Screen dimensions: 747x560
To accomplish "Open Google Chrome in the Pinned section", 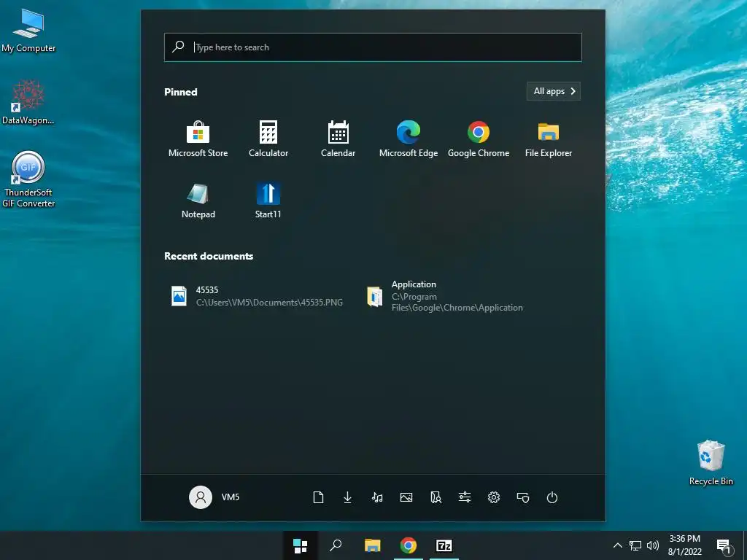I will coord(479,139).
